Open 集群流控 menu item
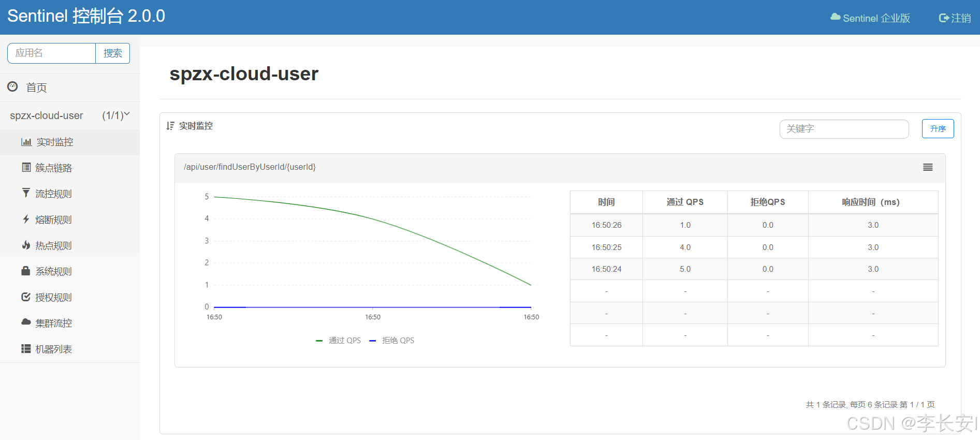980x440 pixels. click(x=70, y=323)
